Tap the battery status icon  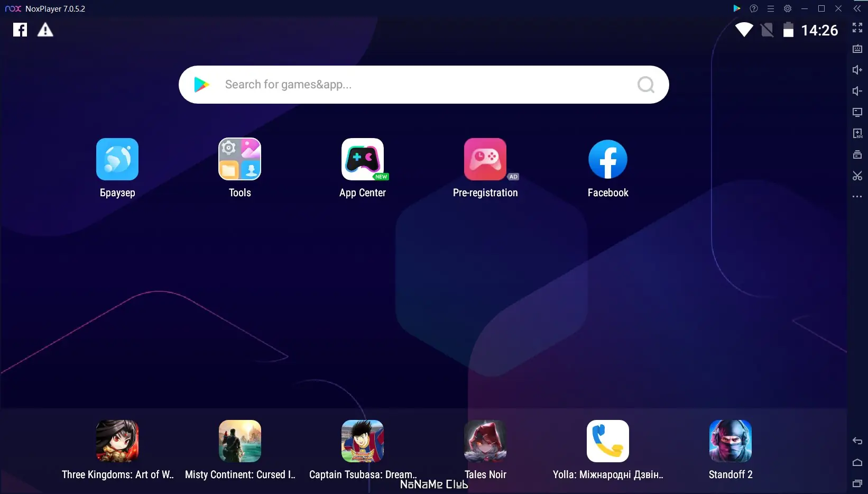[788, 30]
